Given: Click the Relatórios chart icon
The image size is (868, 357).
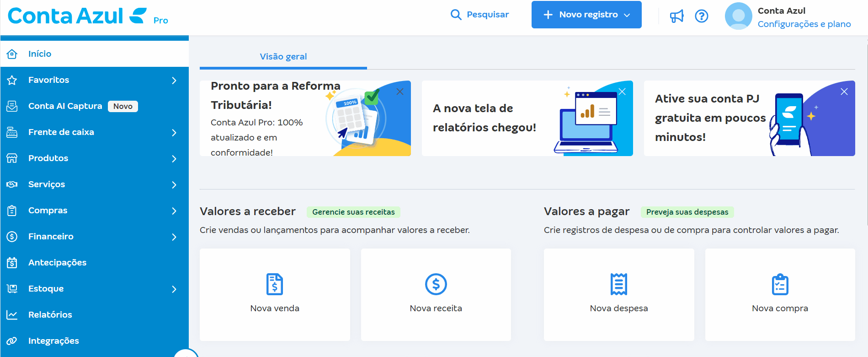Looking at the screenshot, I should [12, 315].
